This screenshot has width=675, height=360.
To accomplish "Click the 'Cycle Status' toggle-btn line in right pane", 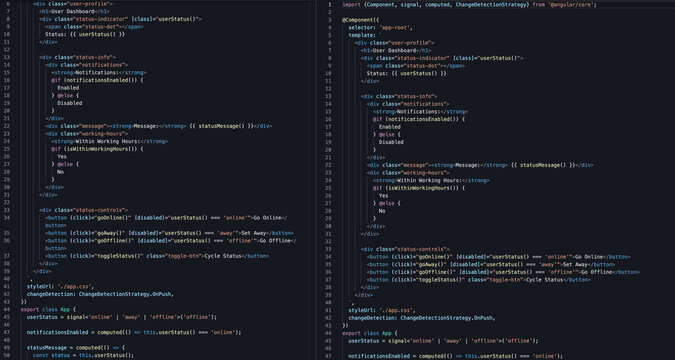I will 478,280.
